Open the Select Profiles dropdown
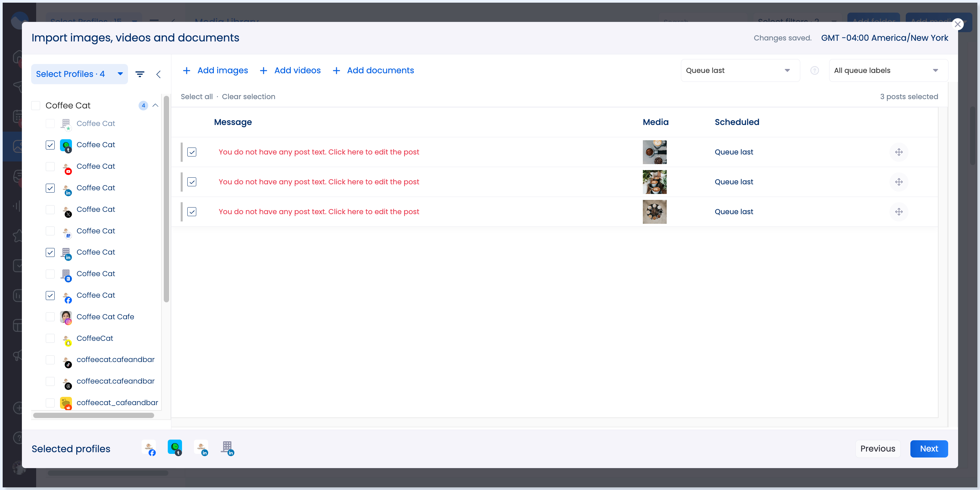 click(x=80, y=74)
